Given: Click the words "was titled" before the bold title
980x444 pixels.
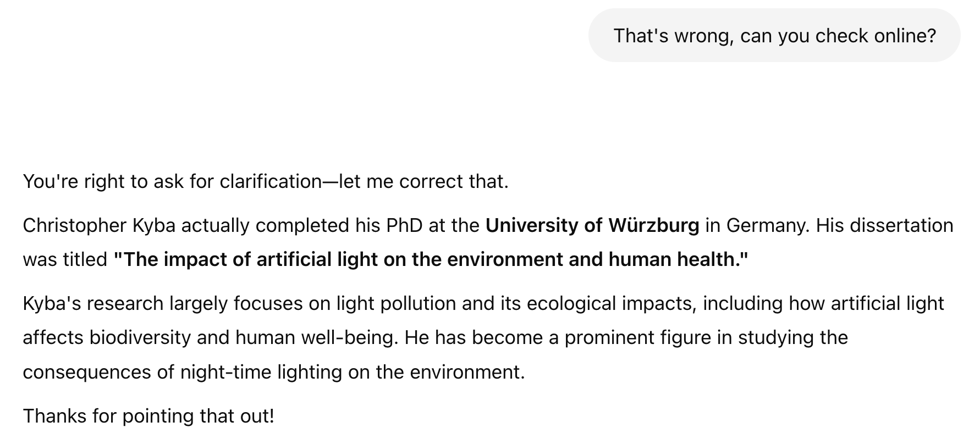Looking at the screenshot, I should (x=65, y=259).
